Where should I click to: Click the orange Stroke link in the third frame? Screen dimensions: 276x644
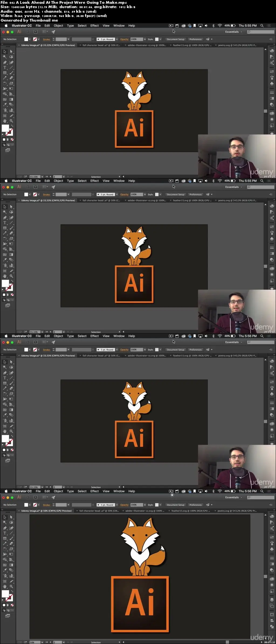[x=46, y=350]
